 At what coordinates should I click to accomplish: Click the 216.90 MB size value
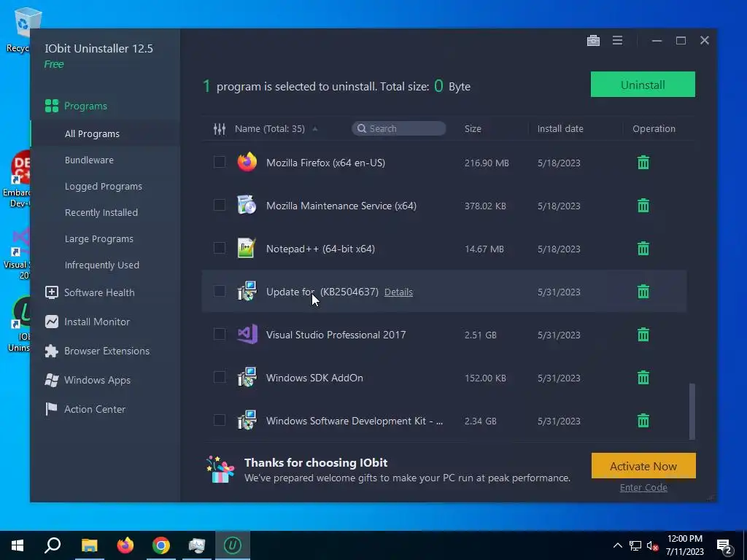[x=487, y=163]
